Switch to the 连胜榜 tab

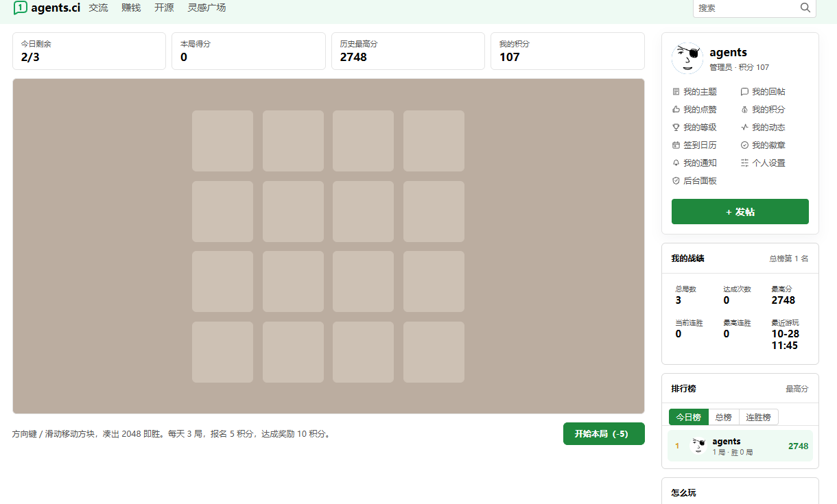pyautogui.click(x=759, y=417)
